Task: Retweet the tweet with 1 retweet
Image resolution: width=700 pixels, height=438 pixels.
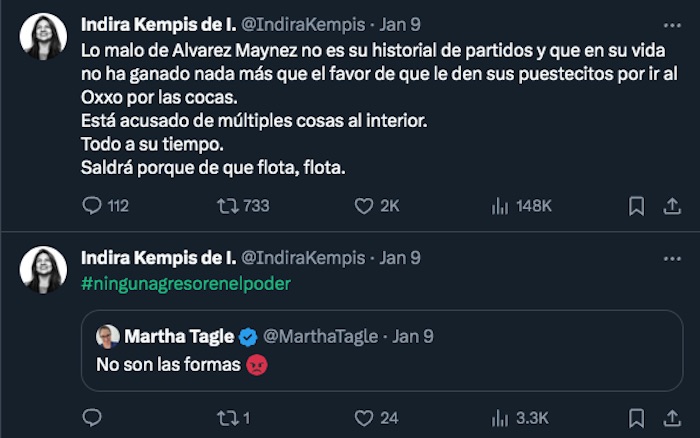Action: 227,418
